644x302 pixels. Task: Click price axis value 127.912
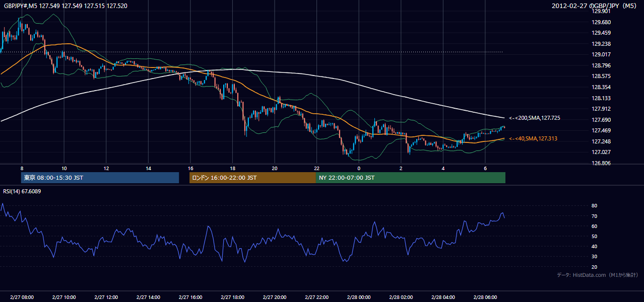(x=601, y=109)
